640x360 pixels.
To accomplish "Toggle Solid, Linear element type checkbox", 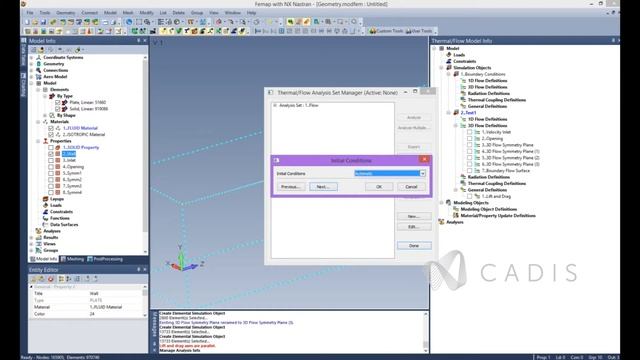I will point(58,109).
